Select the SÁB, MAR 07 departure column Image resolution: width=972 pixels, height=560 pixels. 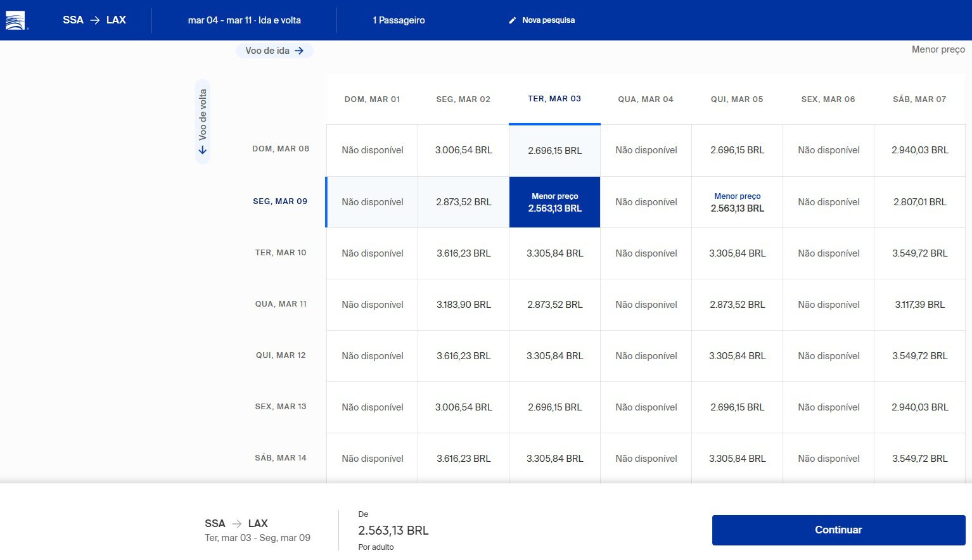(x=919, y=99)
